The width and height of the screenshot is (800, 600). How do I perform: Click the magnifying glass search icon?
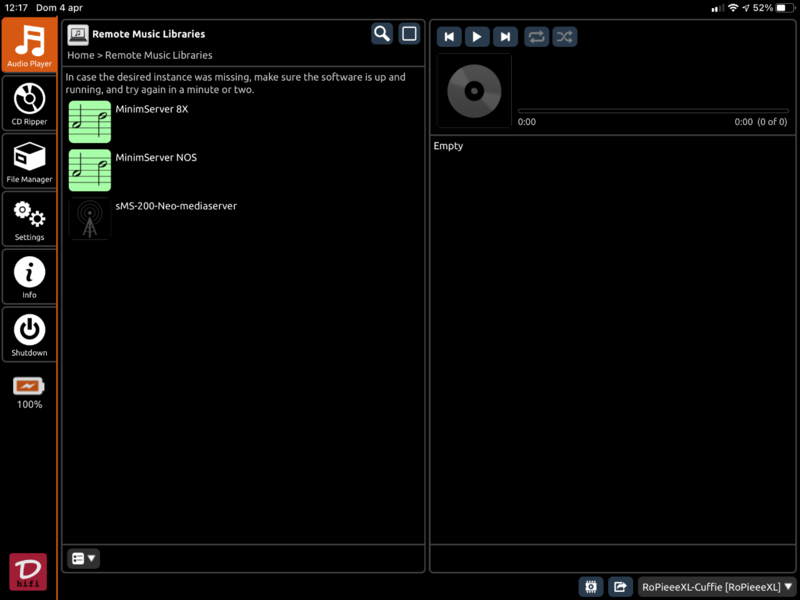coord(382,34)
